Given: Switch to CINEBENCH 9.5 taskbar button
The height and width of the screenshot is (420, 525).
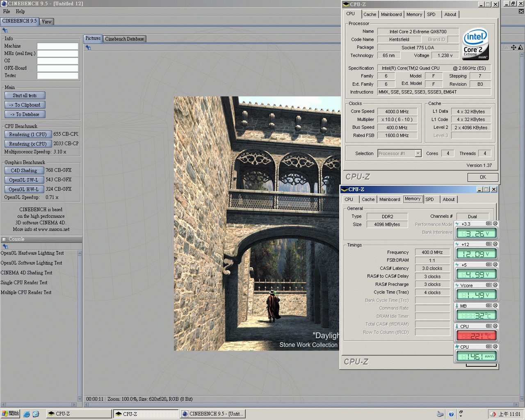Looking at the screenshot, I should click(x=213, y=414).
